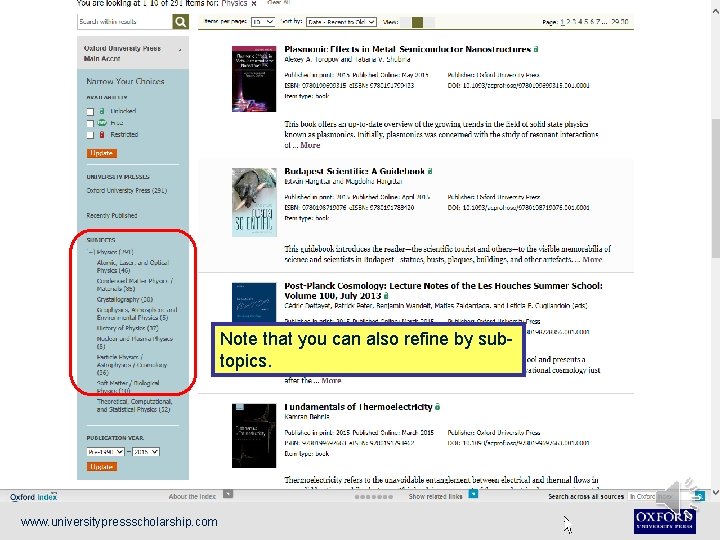Click the Clear All link
720x540 pixels.
(278, 3)
